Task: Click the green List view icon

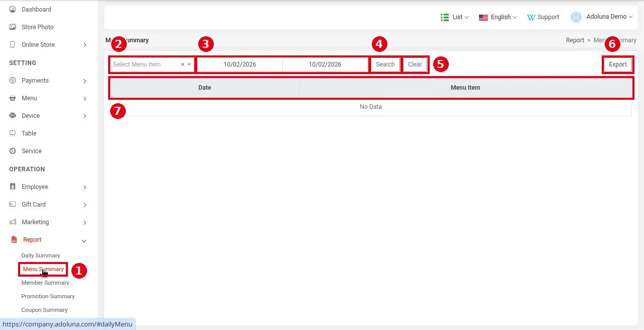Action: point(445,17)
